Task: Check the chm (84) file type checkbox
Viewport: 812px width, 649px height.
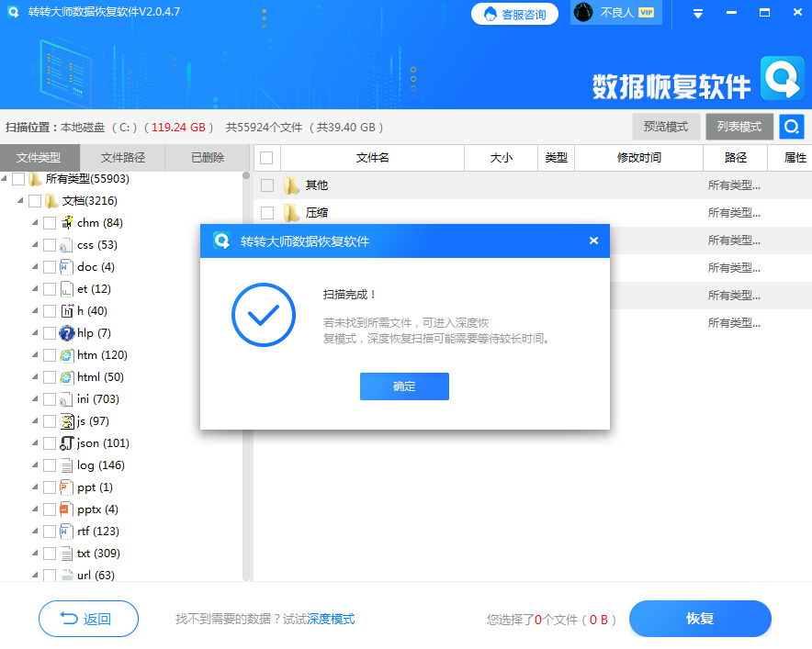Action: (x=49, y=222)
